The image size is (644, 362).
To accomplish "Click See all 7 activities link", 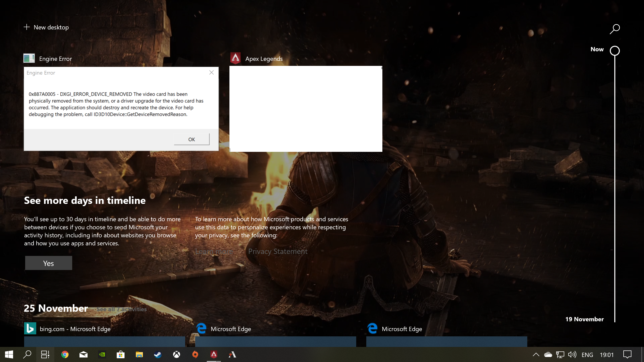I will 122,309.
